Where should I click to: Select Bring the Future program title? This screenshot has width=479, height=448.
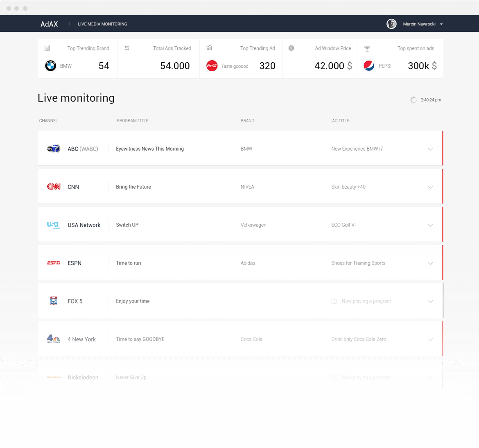[133, 187]
